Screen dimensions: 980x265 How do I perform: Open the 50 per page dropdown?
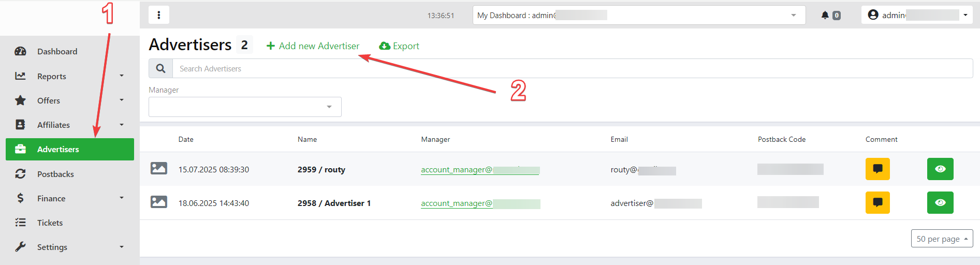pos(942,239)
